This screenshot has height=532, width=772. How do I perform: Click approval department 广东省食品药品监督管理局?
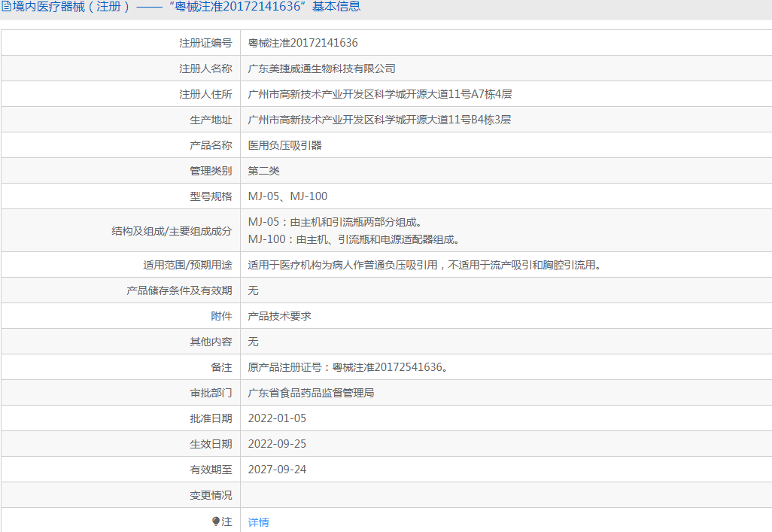pyautogui.click(x=311, y=393)
